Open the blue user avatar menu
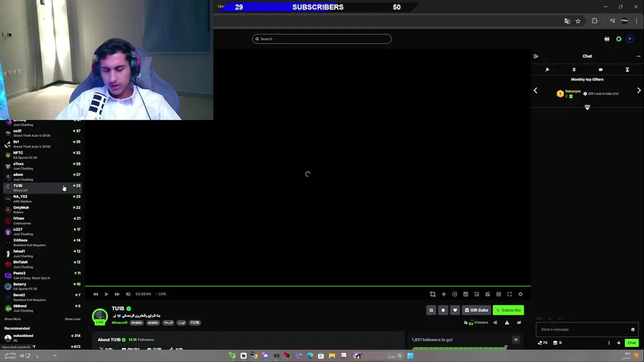The height and width of the screenshot is (362, 644). [630, 39]
